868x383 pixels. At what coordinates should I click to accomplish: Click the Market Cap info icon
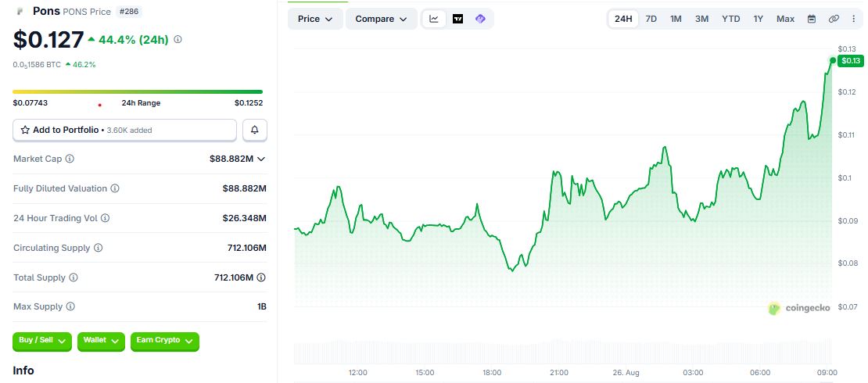(70, 159)
